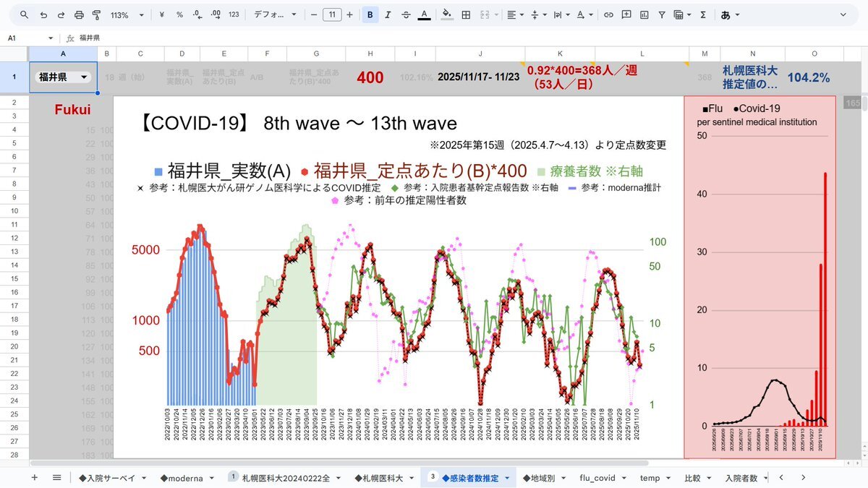Click the create filter funnel icon
868x488 pixels.
tap(662, 14)
